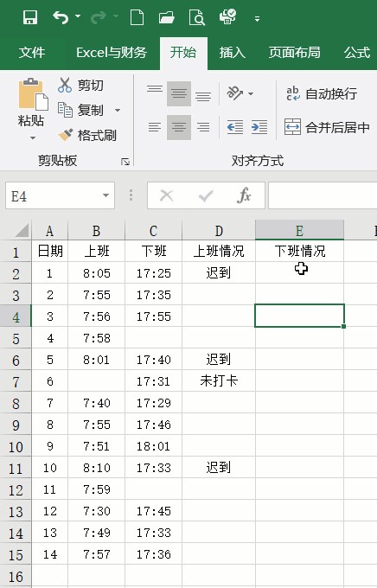Click the Save icon in quick access toolbar

30,17
